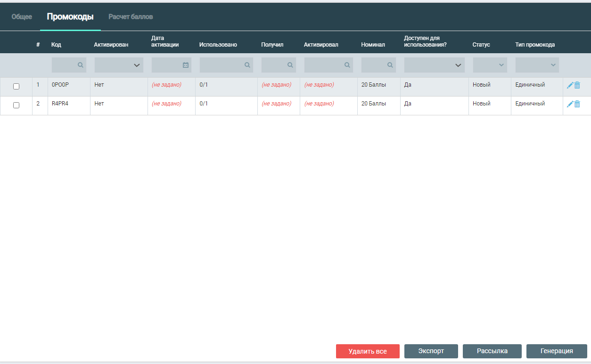591x364 pixels.
Task: Select checkbox for promo code R4PR4
Action: pyautogui.click(x=16, y=105)
